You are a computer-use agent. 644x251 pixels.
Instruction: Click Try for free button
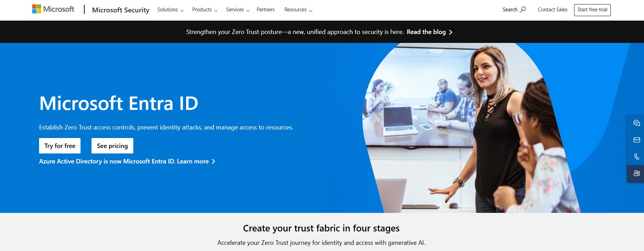(x=60, y=146)
